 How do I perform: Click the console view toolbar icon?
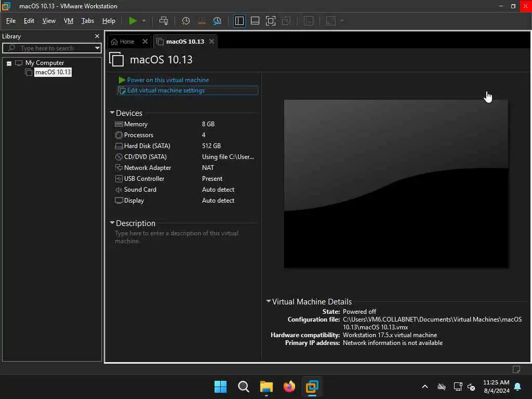click(309, 21)
